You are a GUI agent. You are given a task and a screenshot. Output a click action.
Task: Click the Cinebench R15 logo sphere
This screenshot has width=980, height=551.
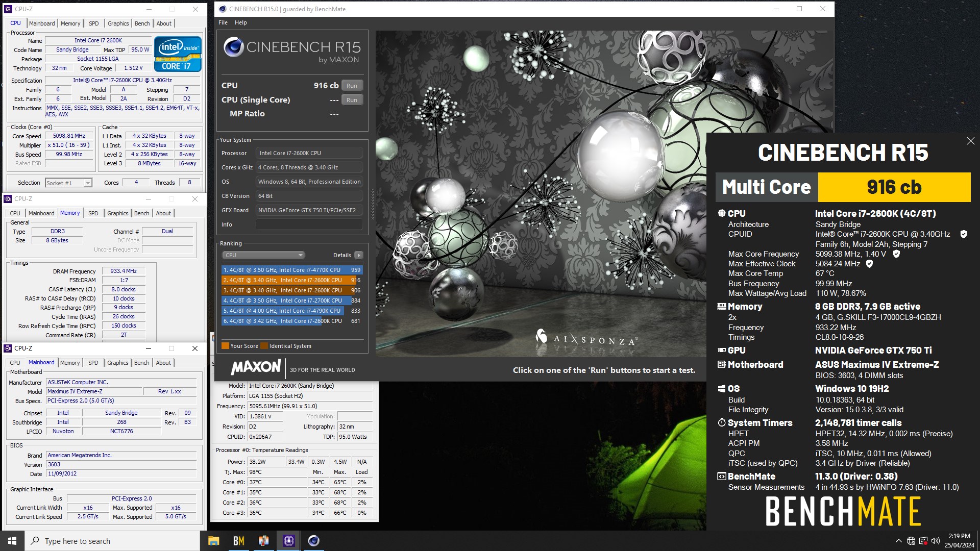[x=233, y=47]
